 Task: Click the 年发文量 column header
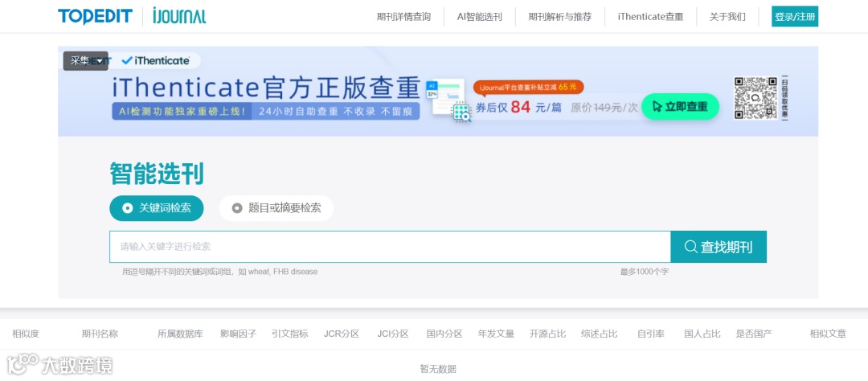click(x=497, y=334)
